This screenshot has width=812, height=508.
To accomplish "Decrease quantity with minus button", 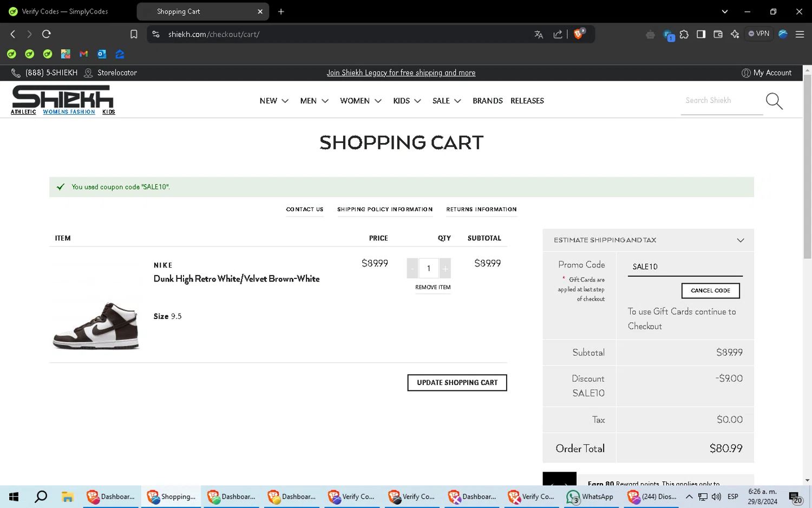I will point(412,268).
